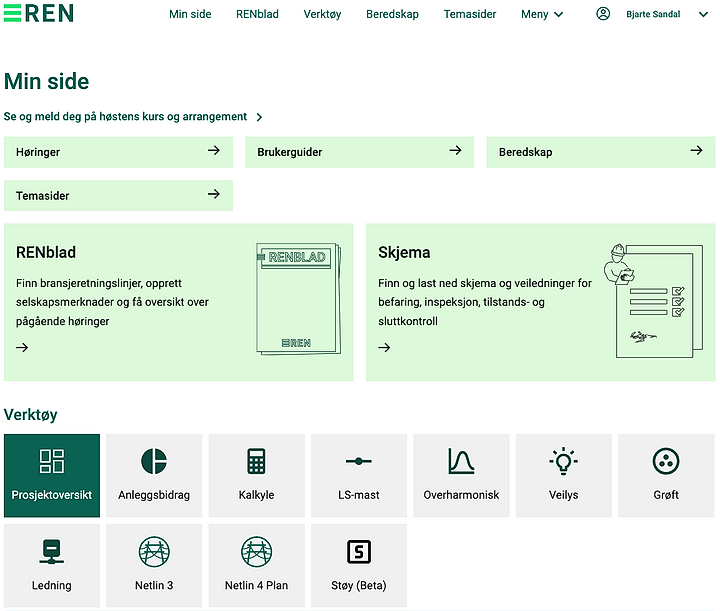Open the Prosjektoversikt tool tile
Image resolution: width=720 pixels, height=611 pixels.
52,475
